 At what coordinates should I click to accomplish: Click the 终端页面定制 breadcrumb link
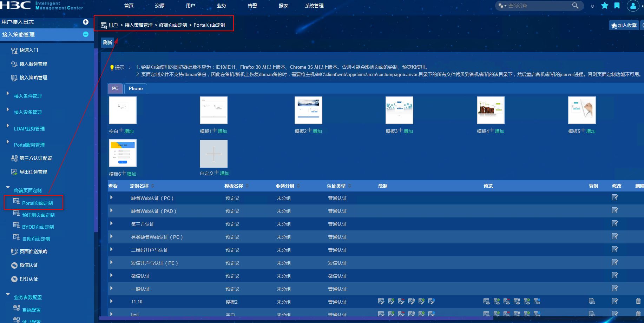tap(173, 25)
